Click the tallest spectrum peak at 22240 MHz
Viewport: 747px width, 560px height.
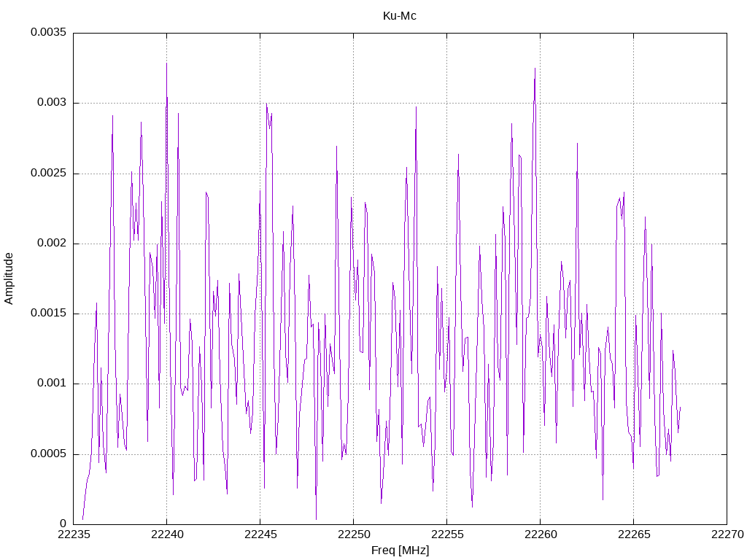[167, 63]
